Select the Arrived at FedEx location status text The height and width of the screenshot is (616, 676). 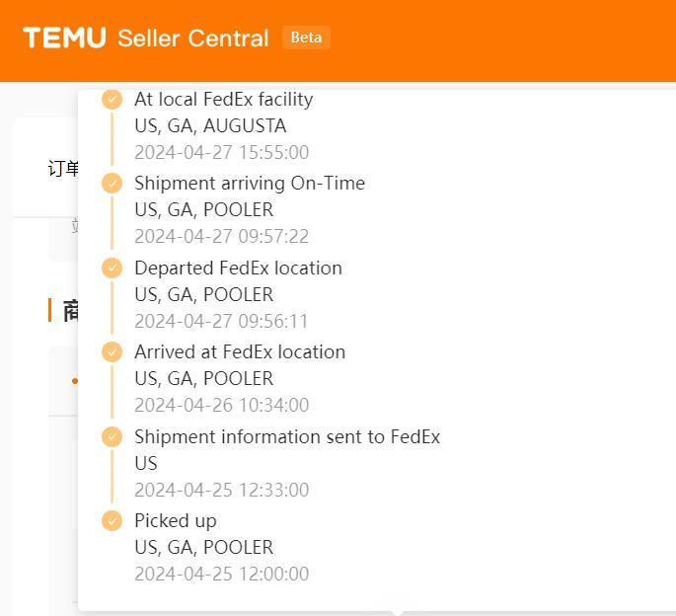pyautogui.click(x=240, y=352)
